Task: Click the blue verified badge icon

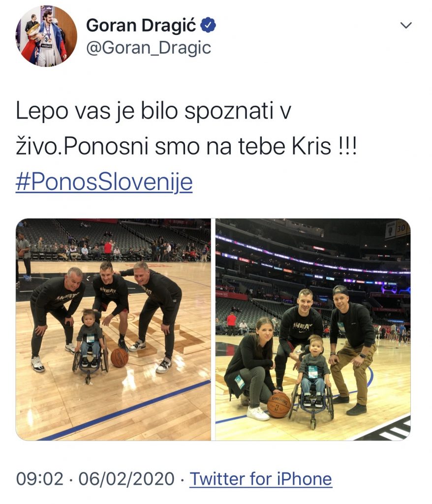Action: [208, 25]
